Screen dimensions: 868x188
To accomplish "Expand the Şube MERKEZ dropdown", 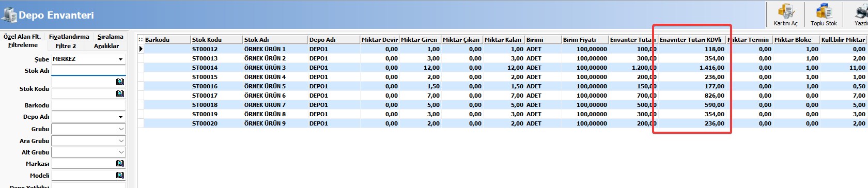I will 121,59.
